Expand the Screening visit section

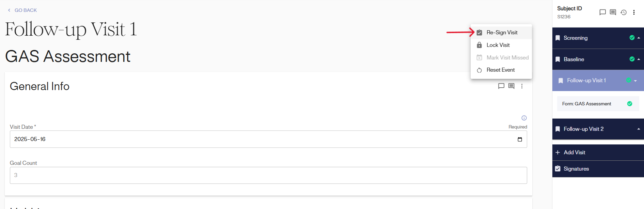coord(639,38)
